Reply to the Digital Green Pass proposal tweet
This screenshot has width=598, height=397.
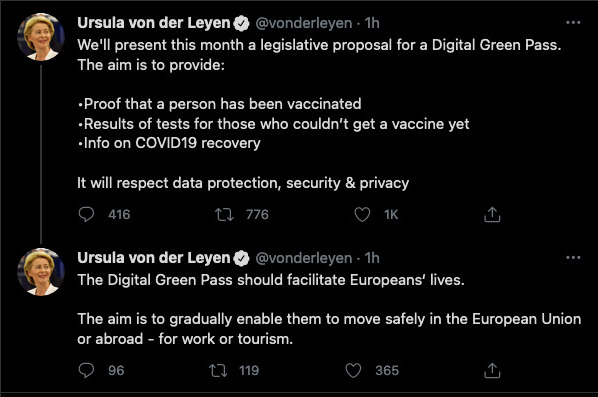(x=86, y=214)
